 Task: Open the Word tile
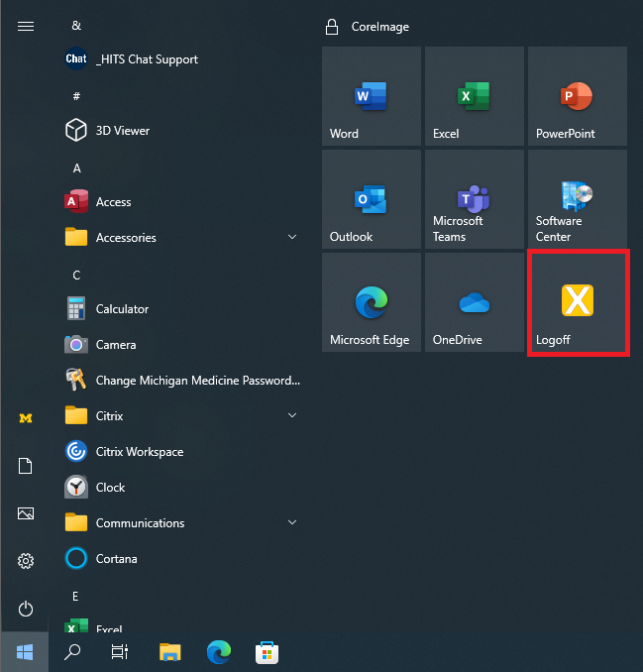click(x=371, y=96)
